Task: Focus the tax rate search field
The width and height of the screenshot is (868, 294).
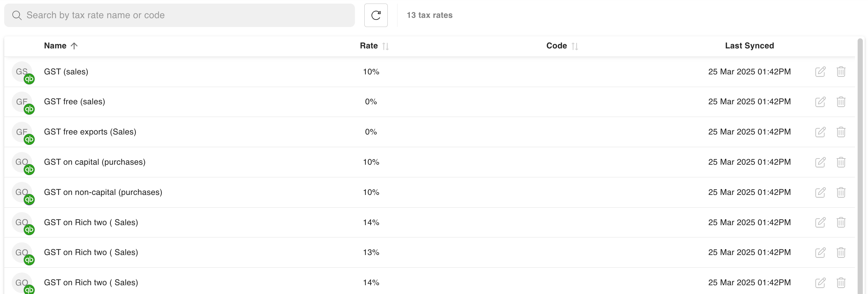Action: [x=179, y=15]
